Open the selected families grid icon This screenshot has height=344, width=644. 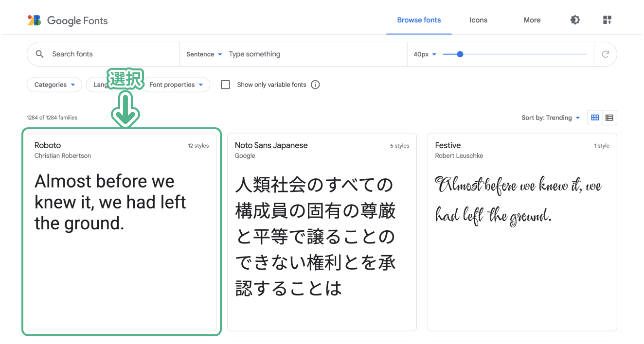pyautogui.click(x=607, y=20)
